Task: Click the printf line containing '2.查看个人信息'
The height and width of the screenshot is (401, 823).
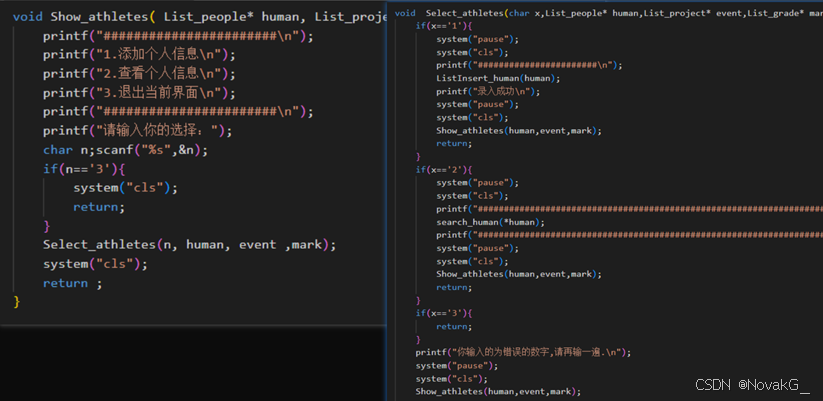Action: coord(140,73)
